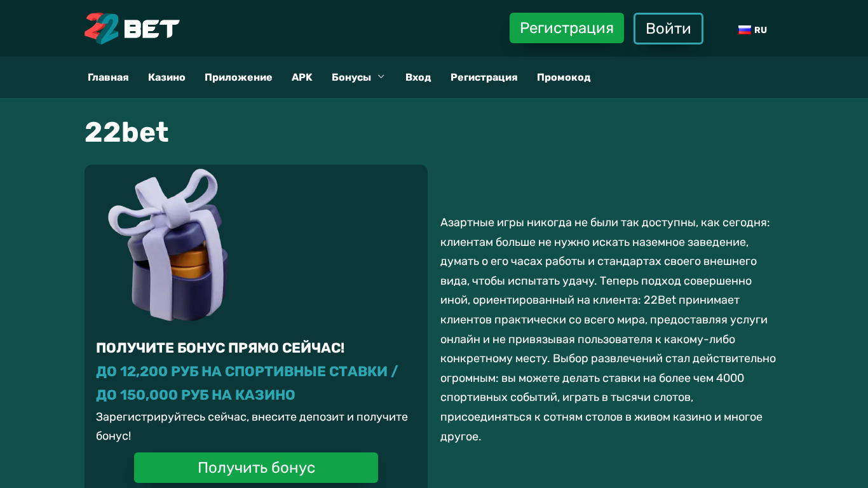The width and height of the screenshot is (868, 488).
Task: Click the 22bet page heading
Action: [x=127, y=132]
